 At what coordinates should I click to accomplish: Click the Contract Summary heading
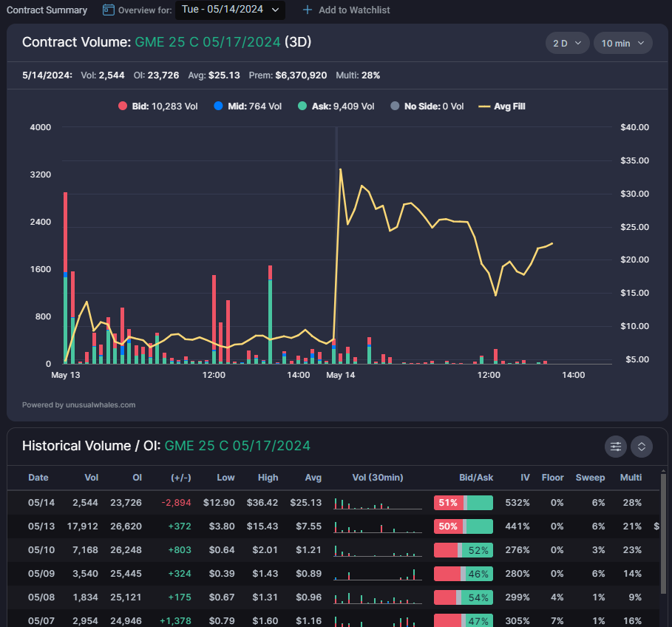(x=47, y=10)
